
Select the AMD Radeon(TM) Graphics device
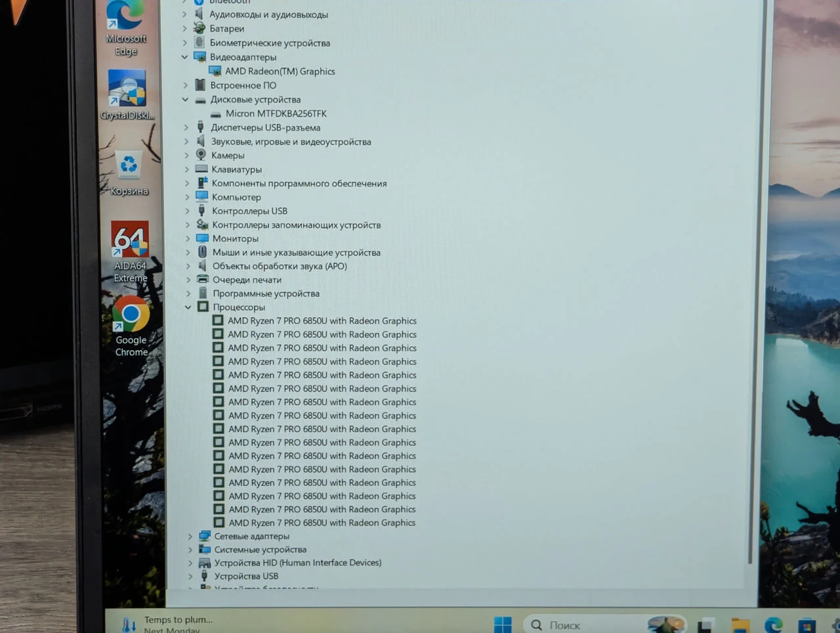point(280,71)
